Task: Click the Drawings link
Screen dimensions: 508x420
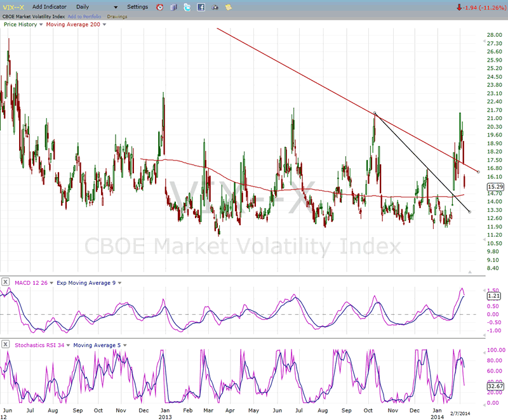Action: click(117, 16)
